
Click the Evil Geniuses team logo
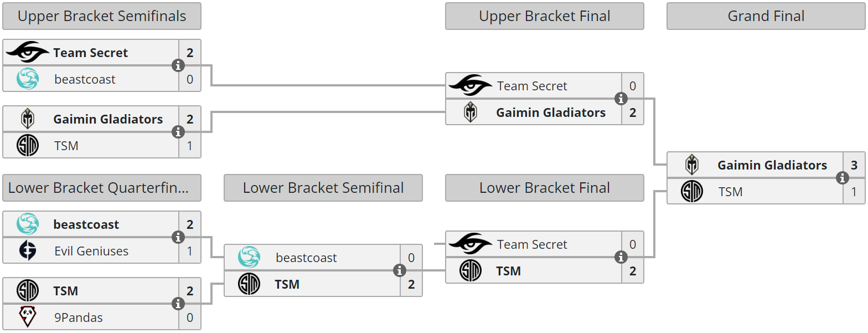[28, 251]
